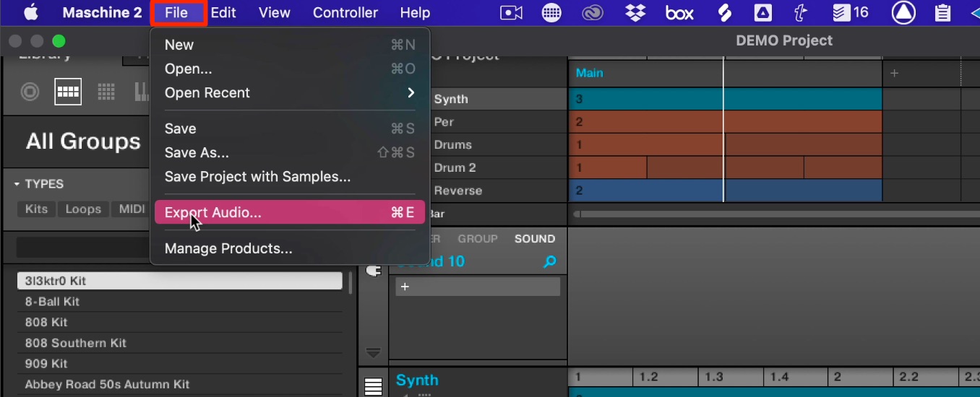Select 808 Kit in the results list
Image resolution: width=980 pixels, height=397 pixels.
pyautogui.click(x=179, y=322)
